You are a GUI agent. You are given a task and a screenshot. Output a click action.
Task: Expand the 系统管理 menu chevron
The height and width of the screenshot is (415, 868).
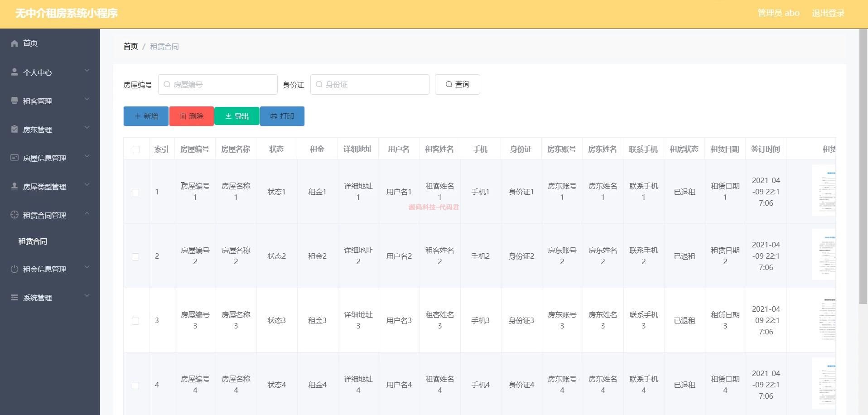pyautogui.click(x=87, y=296)
